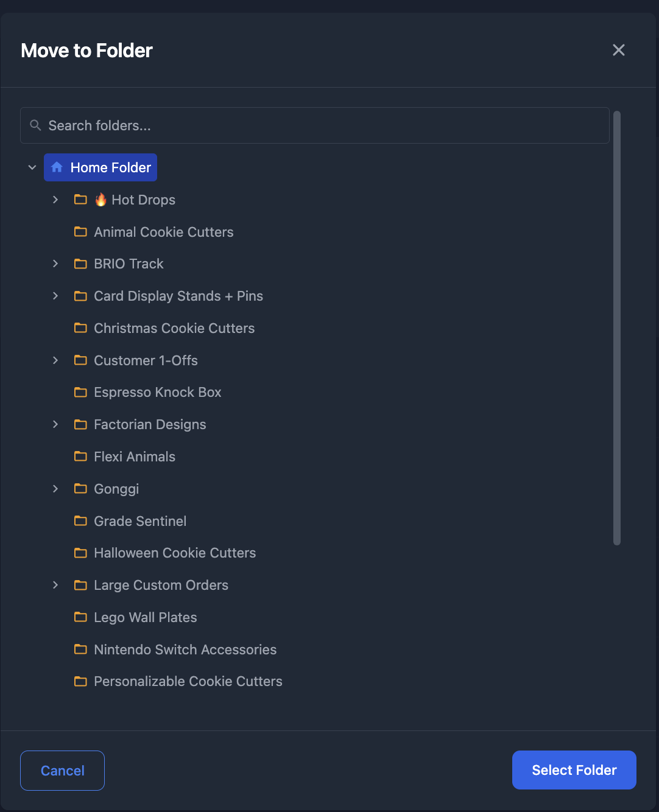659x812 pixels.
Task: Collapse the Home Folder tree
Action: pyautogui.click(x=32, y=167)
